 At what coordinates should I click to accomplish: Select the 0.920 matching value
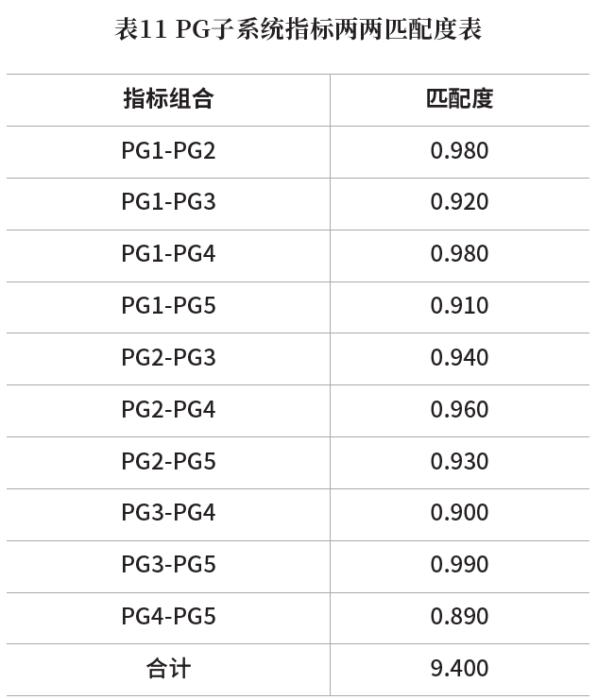tap(459, 202)
